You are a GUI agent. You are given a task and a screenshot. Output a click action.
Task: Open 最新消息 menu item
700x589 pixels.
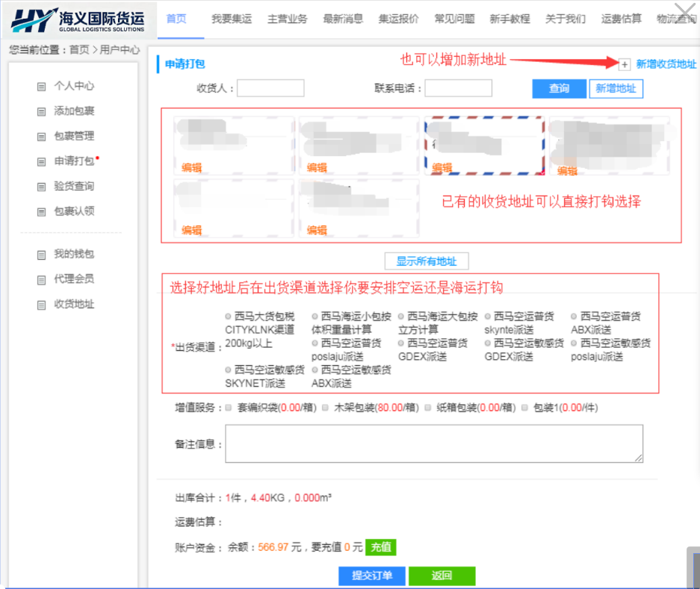(343, 19)
